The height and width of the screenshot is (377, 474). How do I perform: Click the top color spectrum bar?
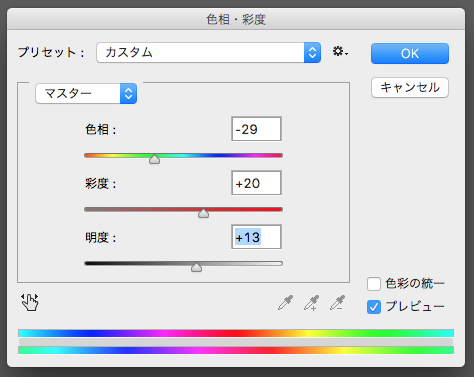pyautogui.click(x=236, y=333)
